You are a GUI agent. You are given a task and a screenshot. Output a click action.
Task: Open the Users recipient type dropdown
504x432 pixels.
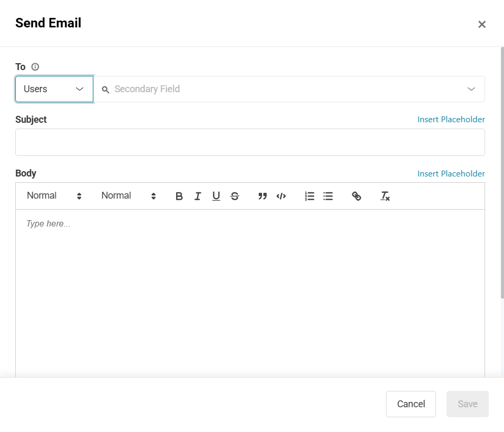(x=54, y=89)
